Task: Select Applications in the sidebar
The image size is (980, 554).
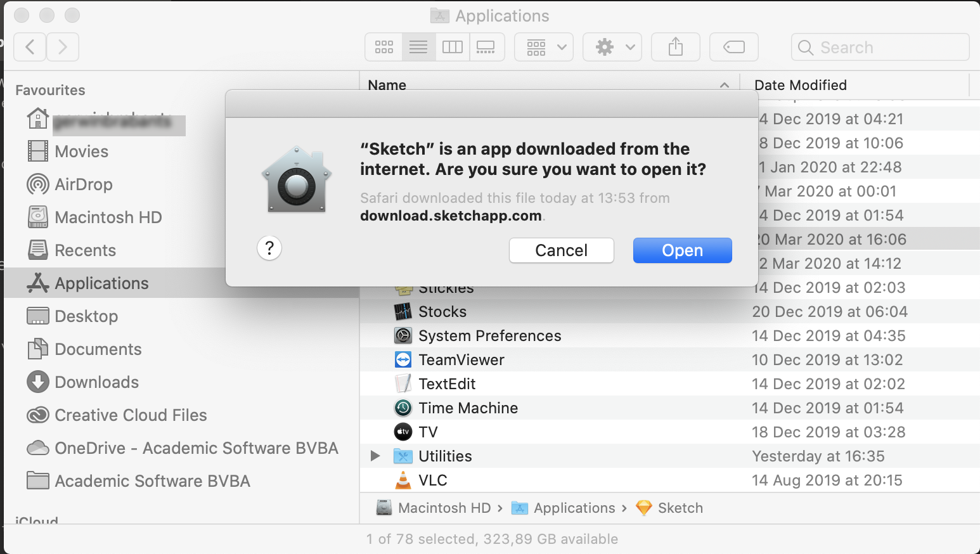Action: [101, 283]
